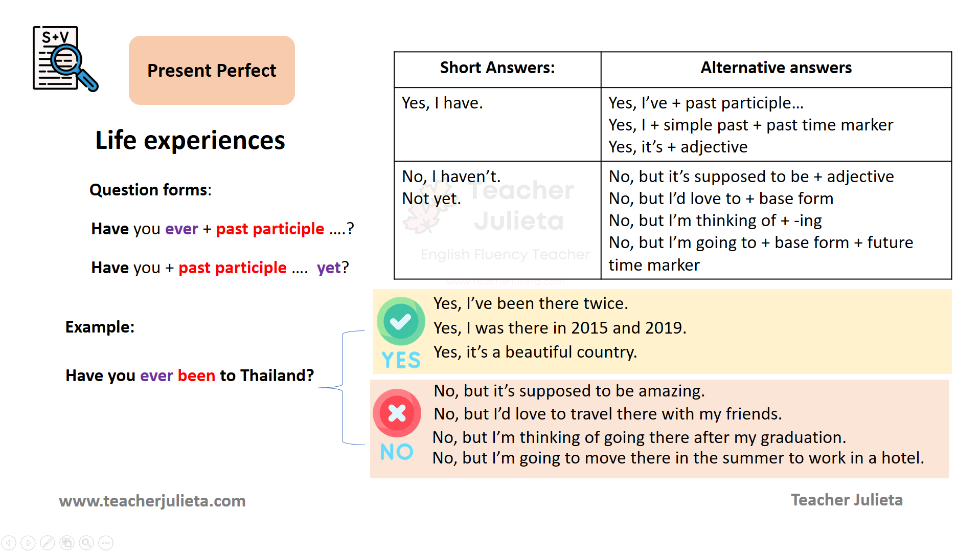
Task: Open the www.teacherjulieta.com link
Action: click(x=152, y=500)
